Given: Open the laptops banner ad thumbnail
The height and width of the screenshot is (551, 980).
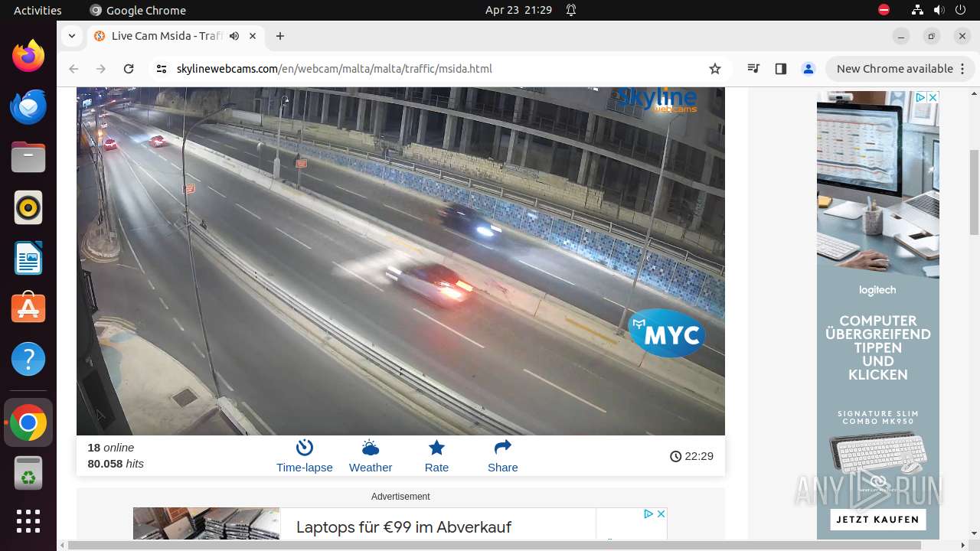Looking at the screenshot, I should (x=206, y=523).
